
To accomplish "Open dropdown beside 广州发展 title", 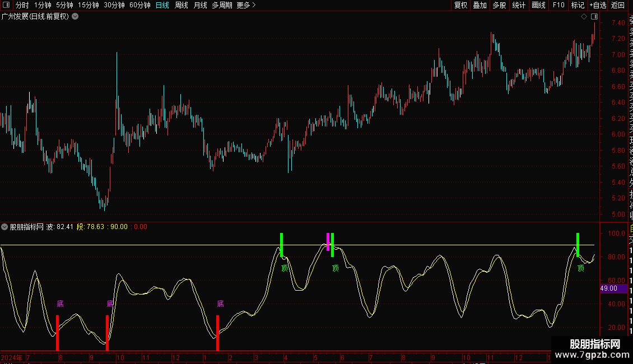I will [x=75, y=17].
